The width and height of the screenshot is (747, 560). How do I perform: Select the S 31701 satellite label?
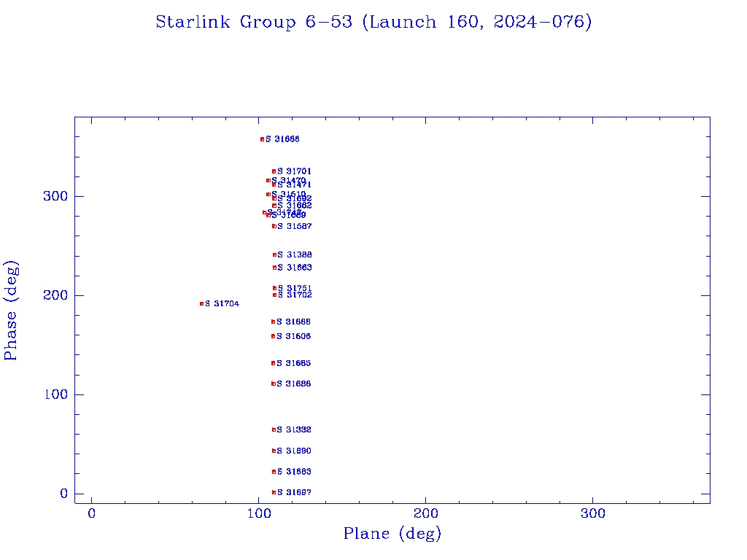click(295, 171)
